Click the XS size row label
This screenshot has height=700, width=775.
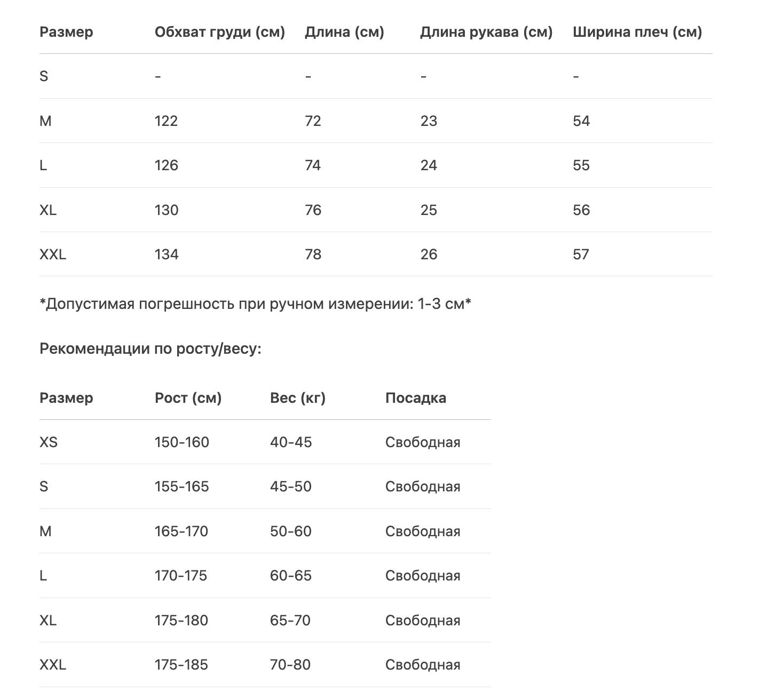click(x=49, y=442)
